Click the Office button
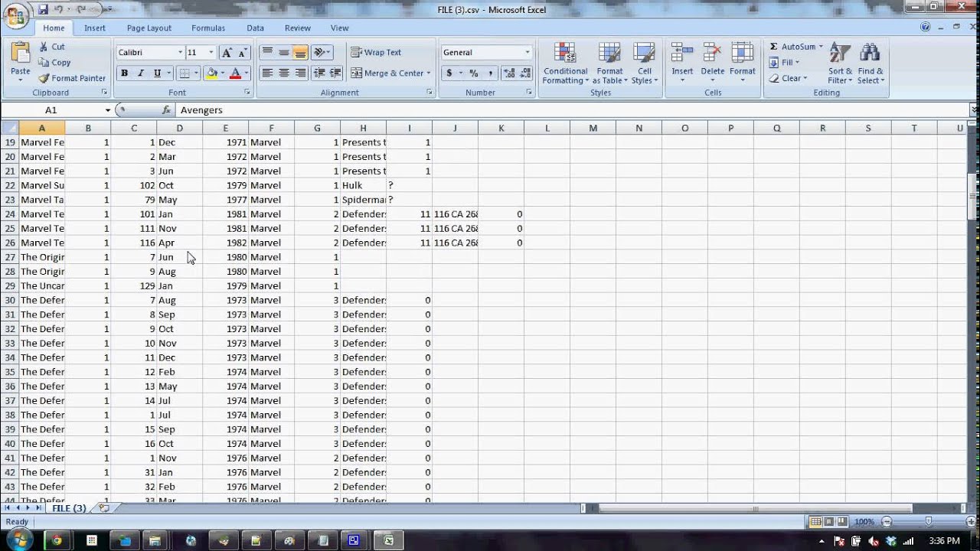Image resolution: width=980 pixels, height=551 pixels. pos(16,15)
